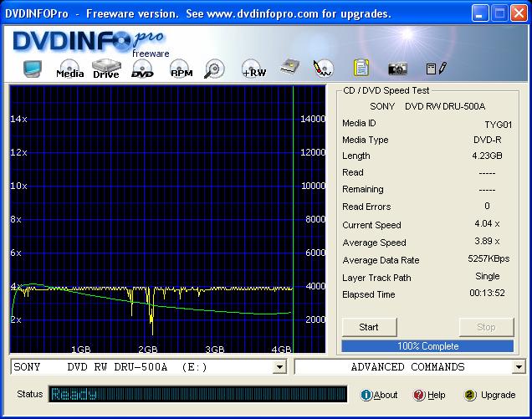The height and width of the screenshot is (419, 532).
Task: Click the Read Errors label
Action: (x=366, y=207)
